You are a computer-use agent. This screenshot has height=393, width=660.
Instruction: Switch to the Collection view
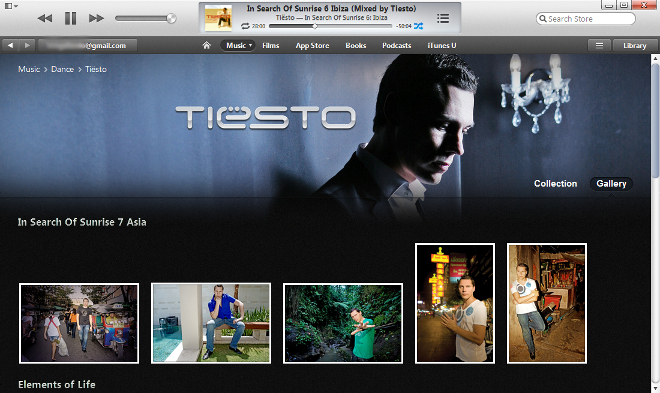(555, 183)
